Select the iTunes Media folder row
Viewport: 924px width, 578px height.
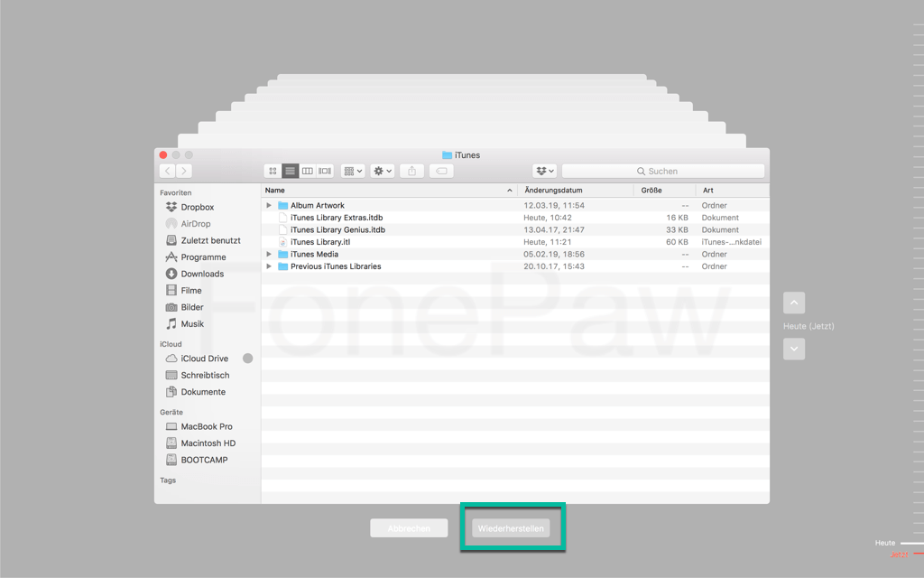click(x=515, y=254)
